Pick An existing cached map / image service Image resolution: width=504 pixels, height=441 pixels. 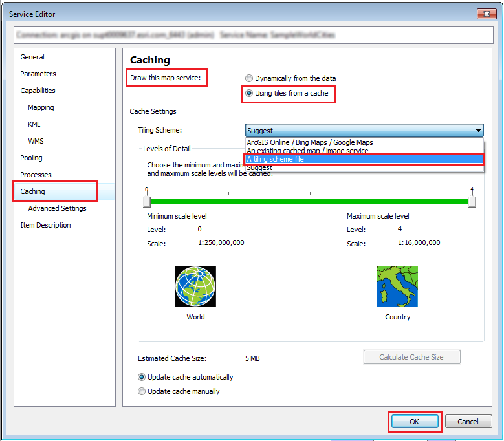click(364, 150)
